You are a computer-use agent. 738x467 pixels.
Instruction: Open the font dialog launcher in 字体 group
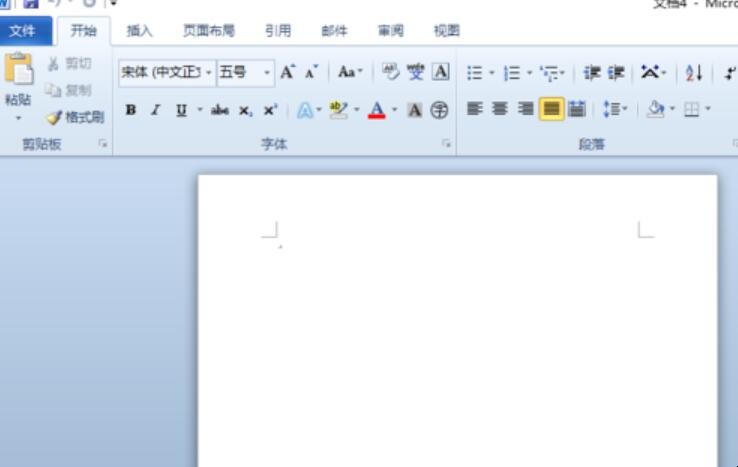[x=446, y=144]
